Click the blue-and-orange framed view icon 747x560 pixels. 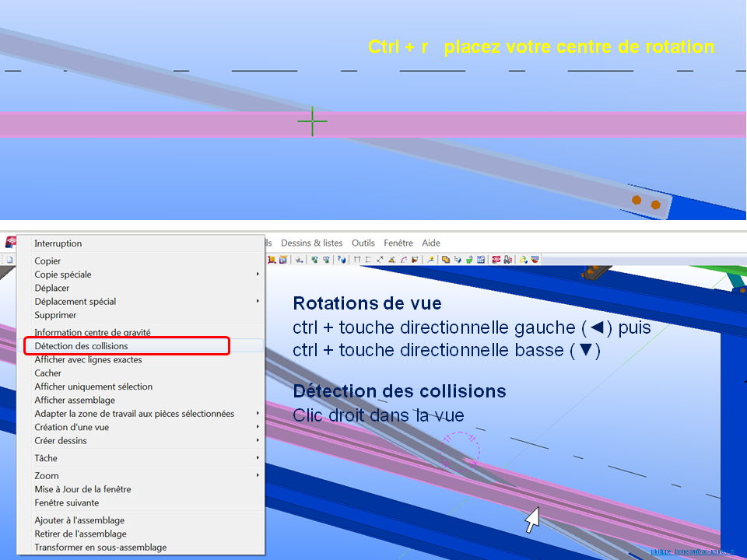pos(283,260)
